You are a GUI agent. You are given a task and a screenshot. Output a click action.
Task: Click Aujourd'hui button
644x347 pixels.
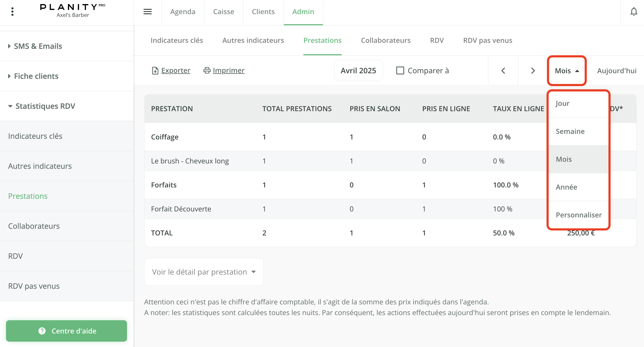(x=617, y=71)
